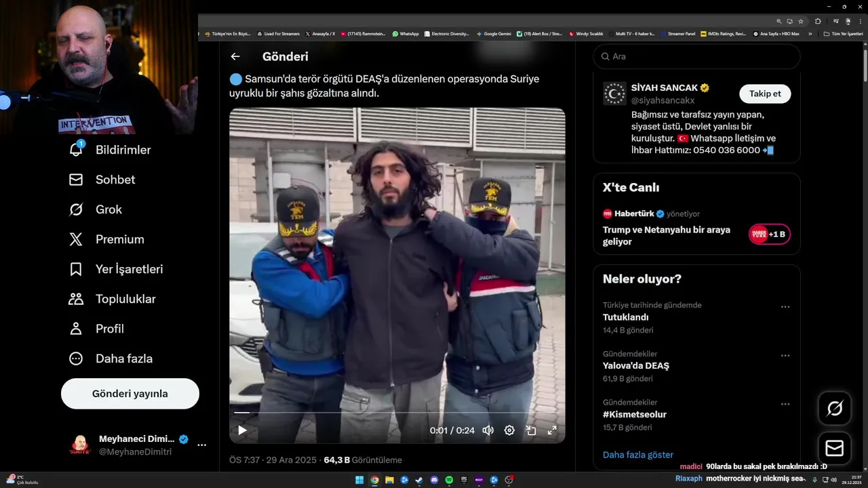
Task: Click the Gönderi yayınla button
Action: coord(130,394)
